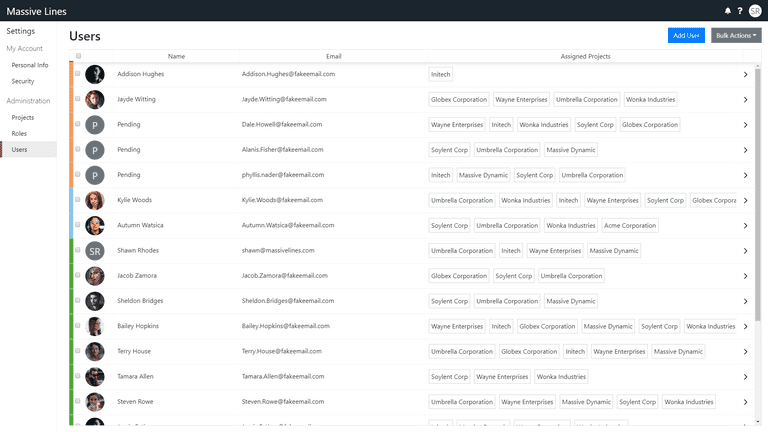Click the Massive Dynamic tag for Sheldon Bridges
This screenshot has width=768, height=432.
(x=571, y=301)
